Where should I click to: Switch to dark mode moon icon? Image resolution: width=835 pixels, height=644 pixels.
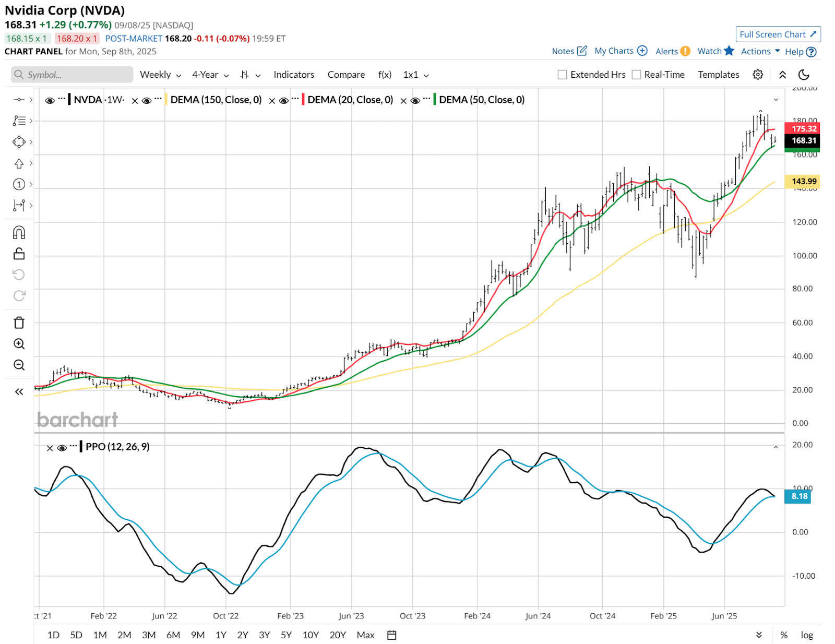(804, 75)
